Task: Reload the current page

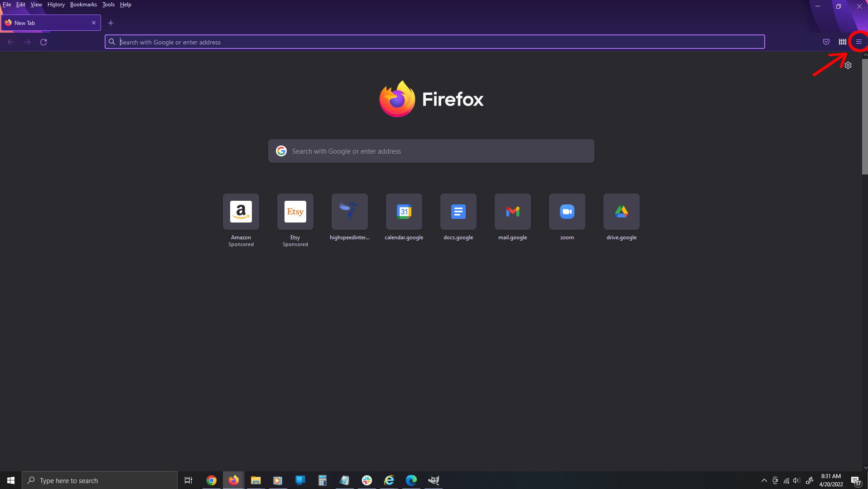Action: (43, 42)
